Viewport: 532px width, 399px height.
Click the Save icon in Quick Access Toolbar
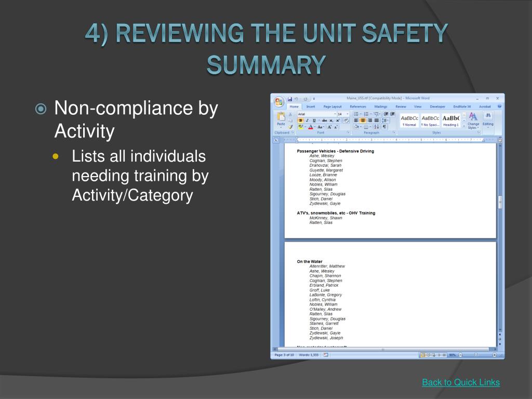click(290, 99)
